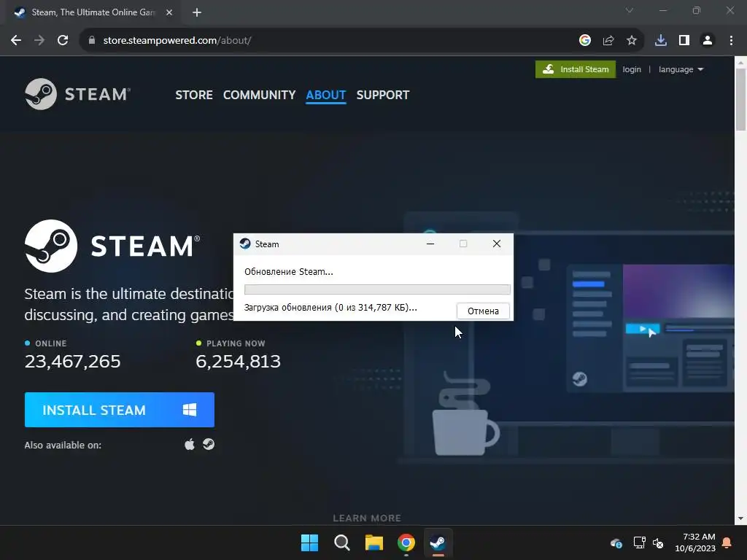Click the muted volume tray icon
The image size is (747, 560).
pos(658,542)
